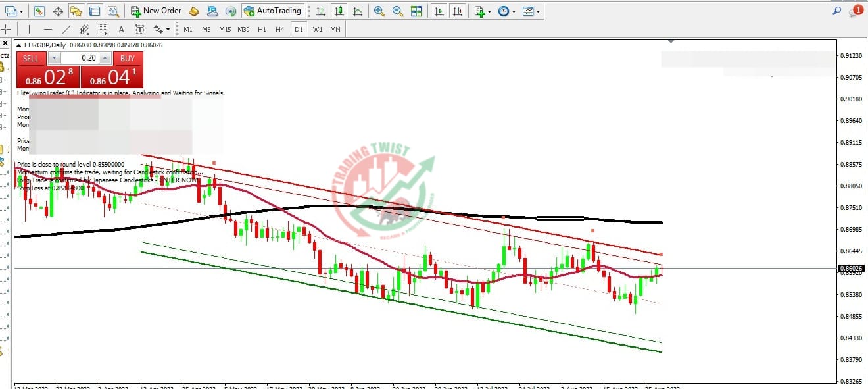Switch to the H1 timeframe
Screen dimensions: 868x389
[x=262, y=29]
